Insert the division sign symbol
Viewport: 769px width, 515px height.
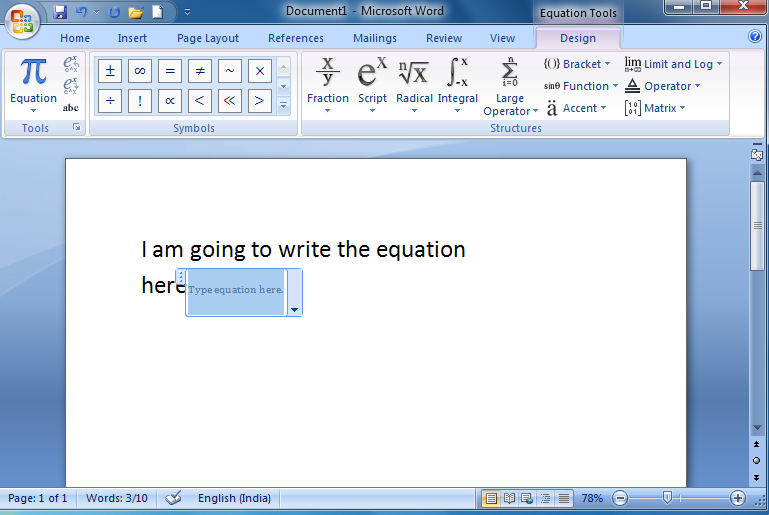[x=110, y=101]
